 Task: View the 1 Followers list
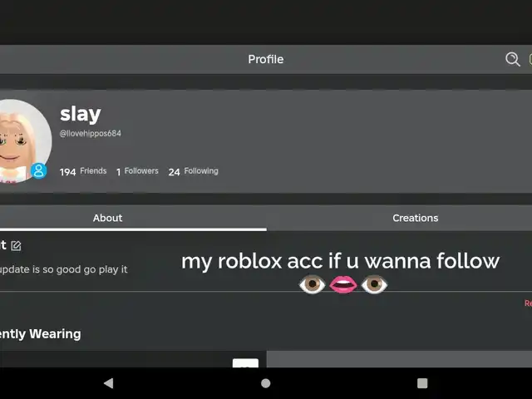click(137, 171)
